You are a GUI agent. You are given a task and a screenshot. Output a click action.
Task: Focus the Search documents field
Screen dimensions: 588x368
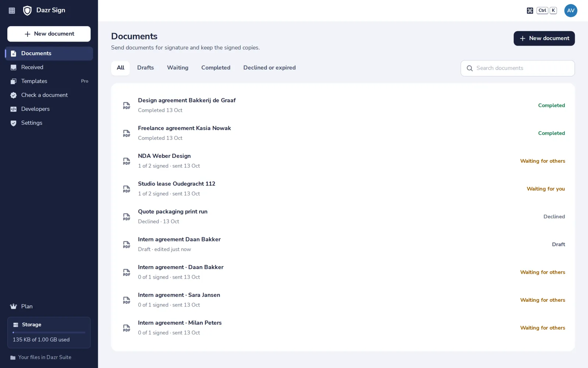click(517, 68)
